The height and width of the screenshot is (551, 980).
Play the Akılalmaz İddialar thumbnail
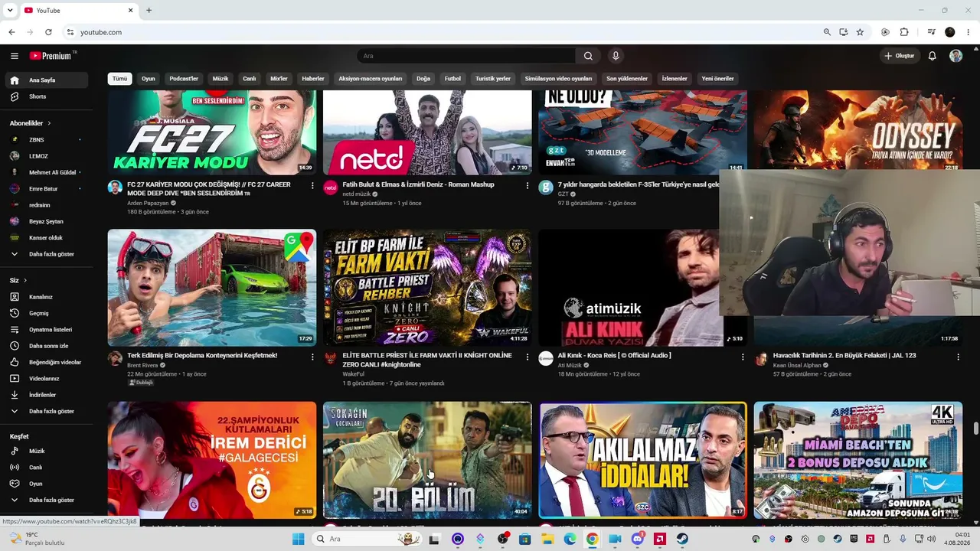click(x=642, y=460)
